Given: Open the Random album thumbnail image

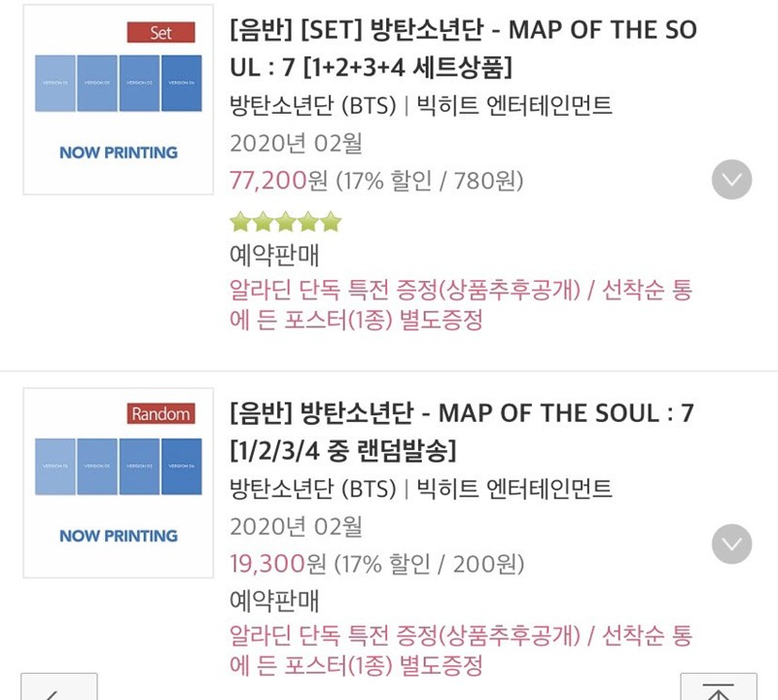Looking at the screenshot, I should 118,483.
